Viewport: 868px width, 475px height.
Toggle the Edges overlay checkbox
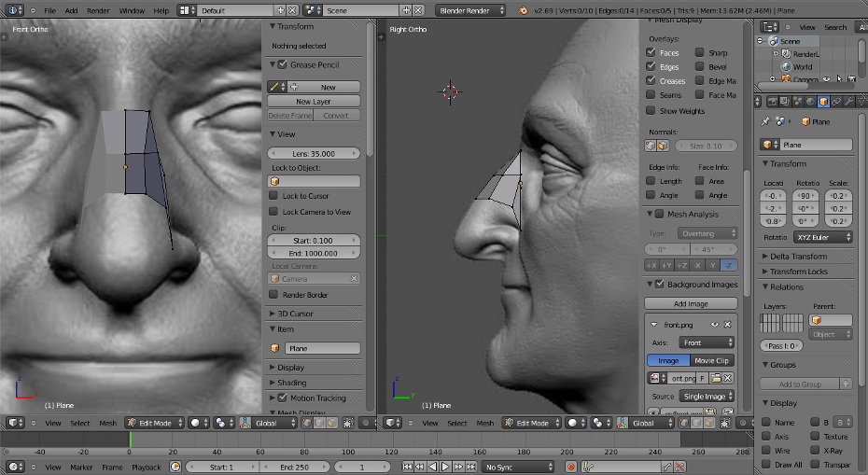click(x=651, y=66)
